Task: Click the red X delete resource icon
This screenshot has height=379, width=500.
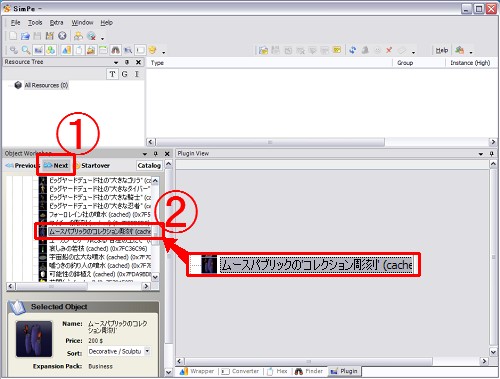Action: (x=389, y=50)
